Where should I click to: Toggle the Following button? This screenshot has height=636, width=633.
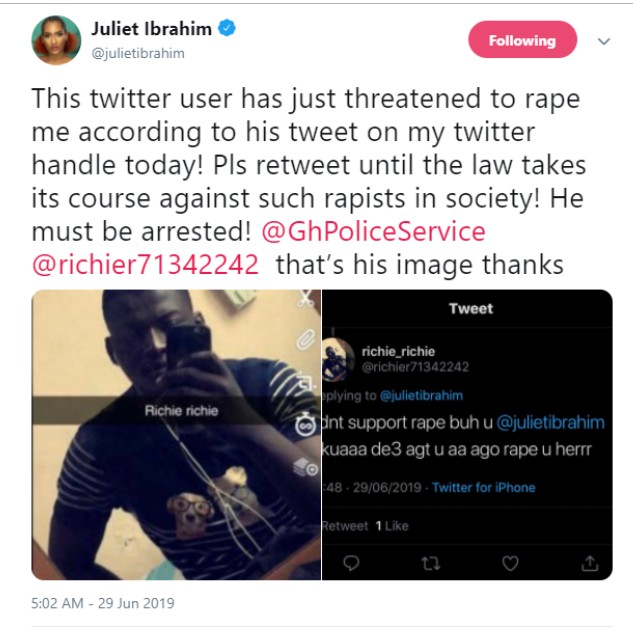pos(522,40)
